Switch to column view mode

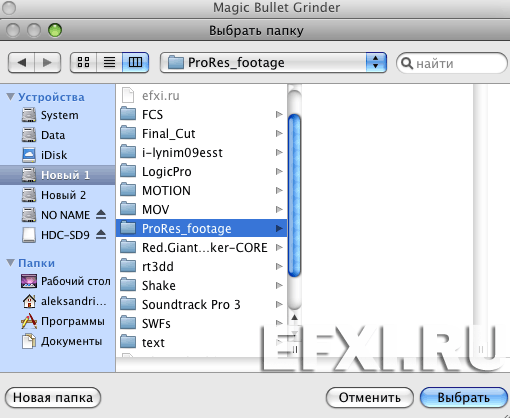135,62
